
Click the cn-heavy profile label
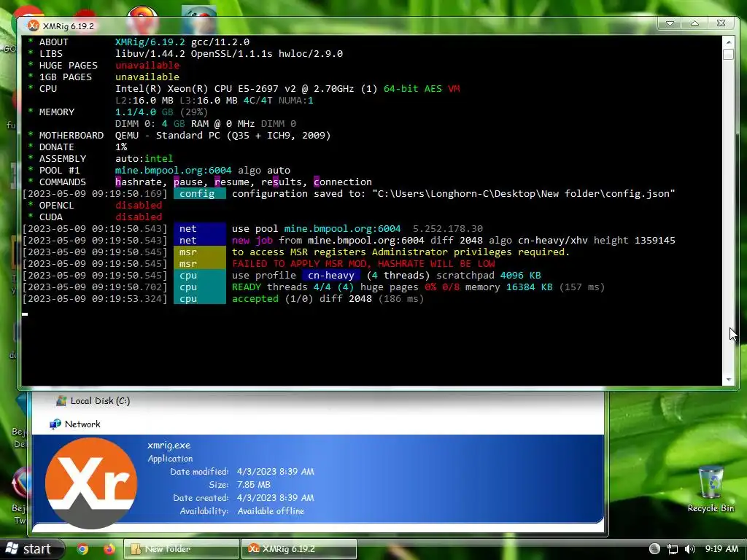(330, 275)
